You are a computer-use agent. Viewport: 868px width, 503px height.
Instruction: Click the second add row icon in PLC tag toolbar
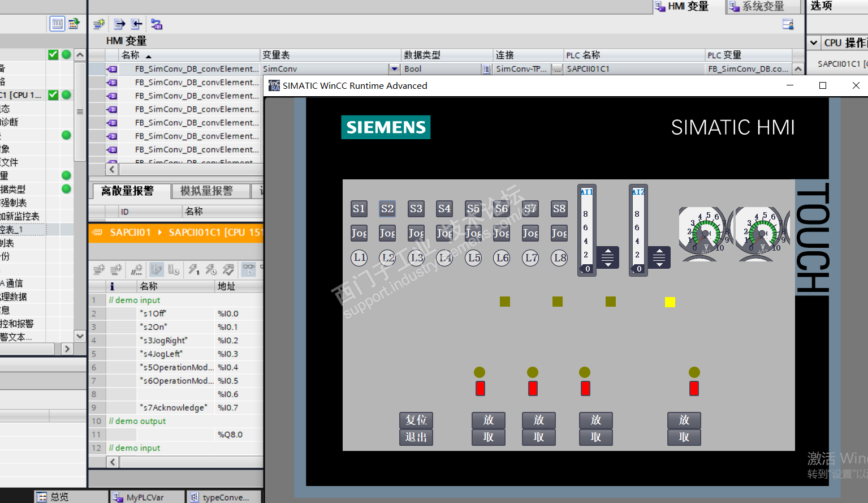click(116, 269)
